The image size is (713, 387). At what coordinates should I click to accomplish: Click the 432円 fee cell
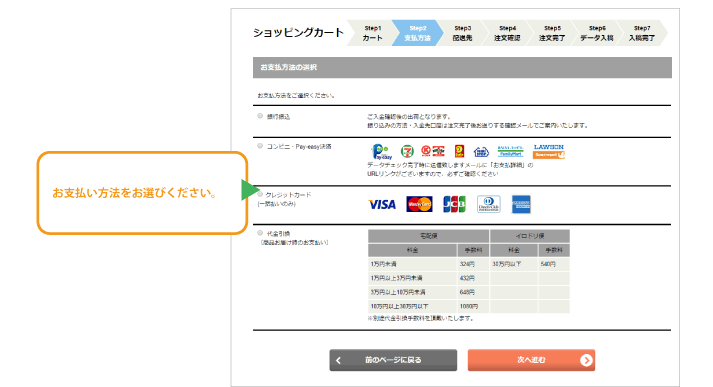[x=473, y=278]
